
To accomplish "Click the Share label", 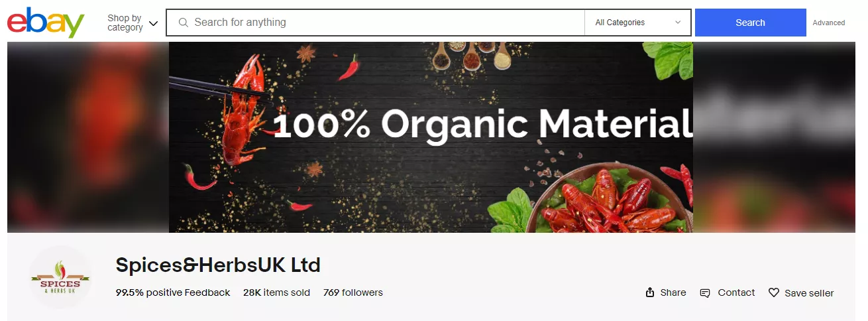I will coord(673,292).
